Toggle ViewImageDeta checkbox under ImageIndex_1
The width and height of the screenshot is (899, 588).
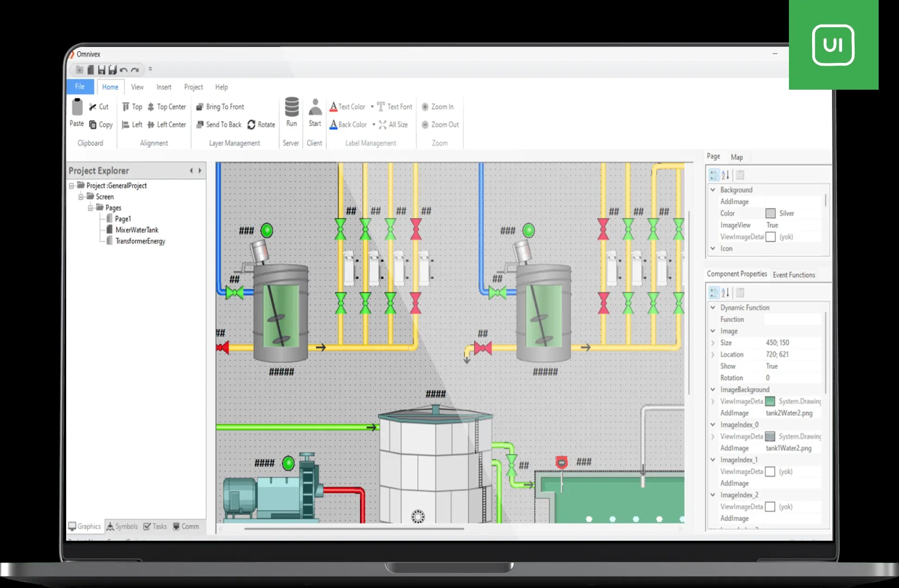(770, 472)
